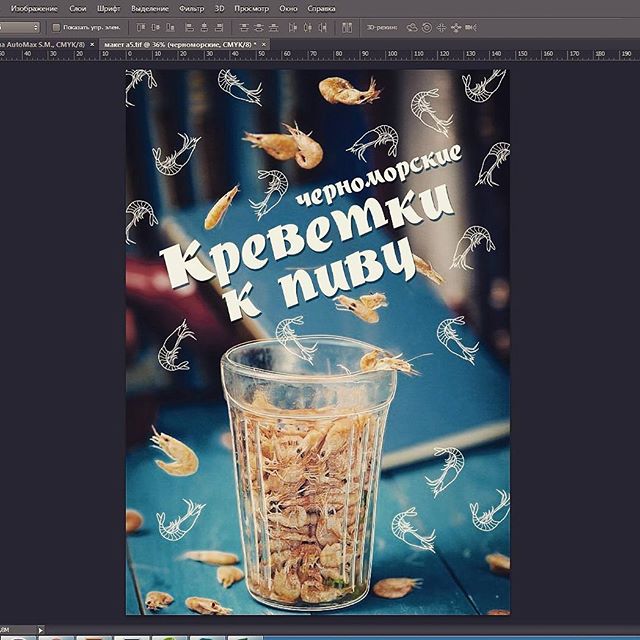Screen dimensions: 640x640
Task: Open the Справка menu
Action: 321,9
